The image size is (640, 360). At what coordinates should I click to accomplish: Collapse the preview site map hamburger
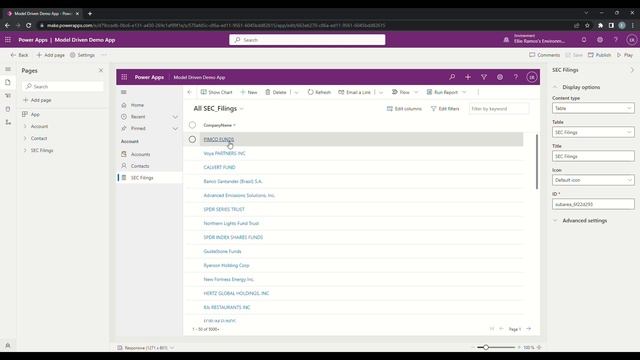(124, 92)
